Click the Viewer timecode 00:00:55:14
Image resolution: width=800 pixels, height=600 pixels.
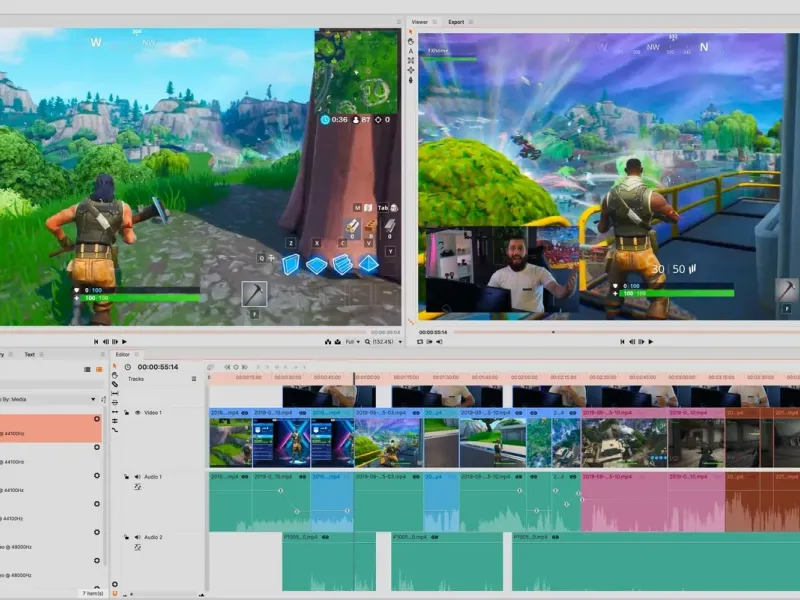(433, 332)
